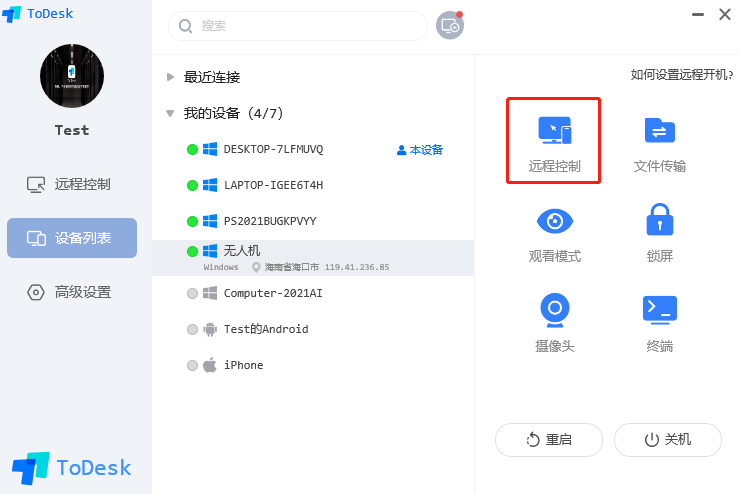739x494 pixels.
Task: Click the 重启 restart button
Action: pyautogui.click(x=549, y=440)
